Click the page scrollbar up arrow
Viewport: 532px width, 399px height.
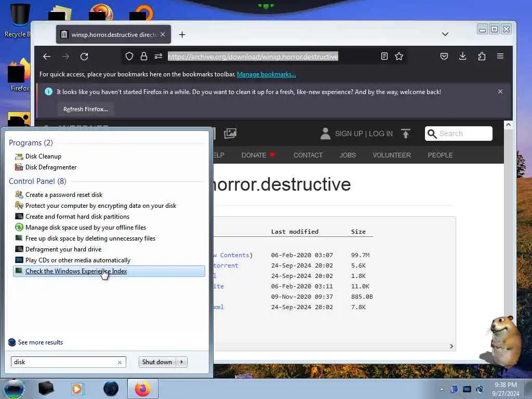[x=508, y=125]
